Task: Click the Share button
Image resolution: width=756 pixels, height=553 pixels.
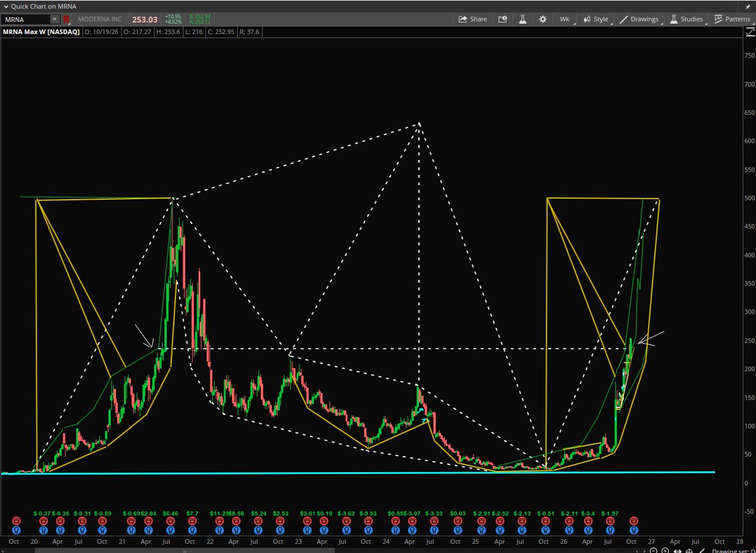Action: coord(472,19)
